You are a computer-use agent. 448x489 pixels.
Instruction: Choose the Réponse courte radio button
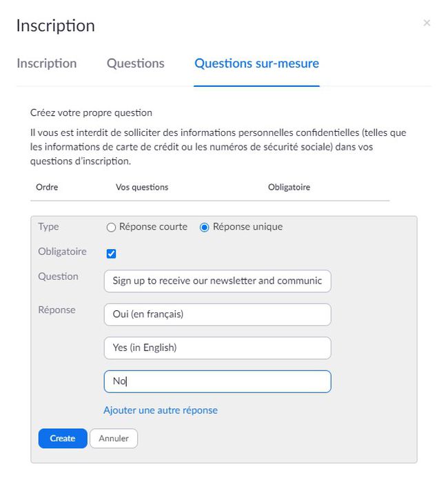pyautogui.click(x=111, y=228)
